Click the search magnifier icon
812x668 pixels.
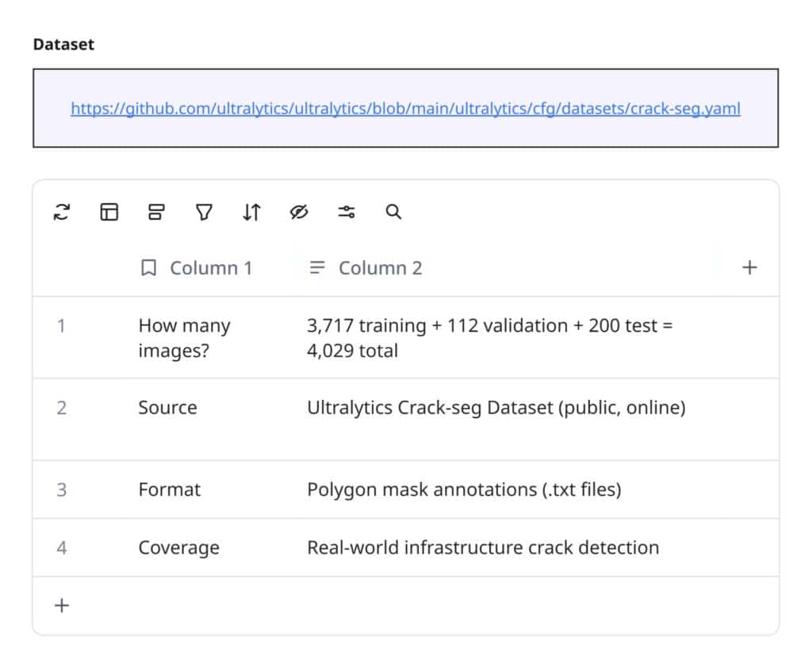(x=393, y=212)
